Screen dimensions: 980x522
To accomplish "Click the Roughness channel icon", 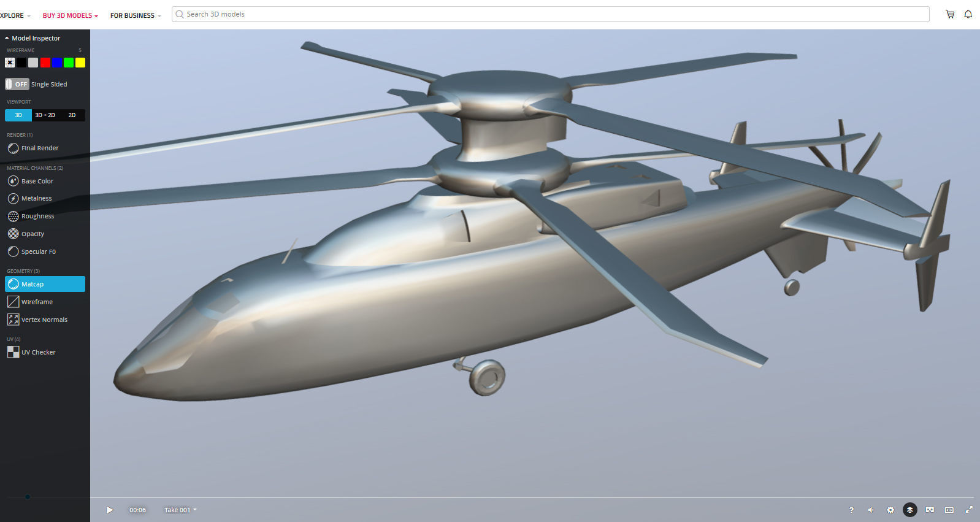I will (13, 216).
